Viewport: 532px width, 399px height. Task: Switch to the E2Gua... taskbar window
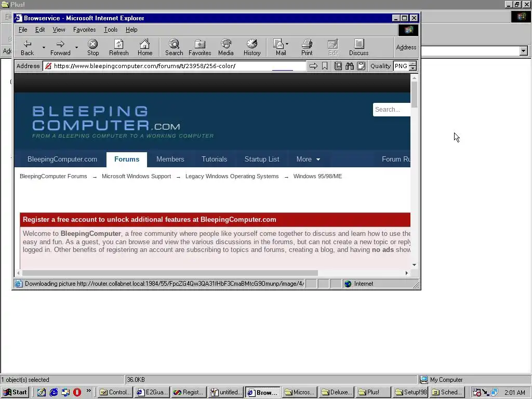pos(152,392)
